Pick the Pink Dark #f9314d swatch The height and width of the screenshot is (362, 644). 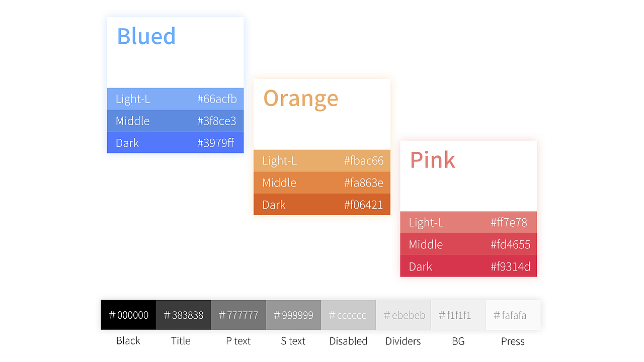click(468, 266)
